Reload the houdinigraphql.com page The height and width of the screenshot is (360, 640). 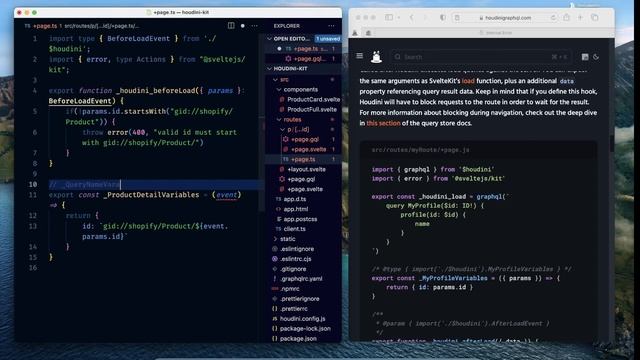[553, 18]
